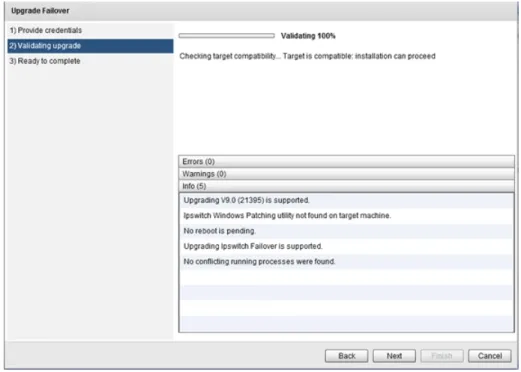Select step 1 Provide credentials
This screenshot has height=372, width=521.
90,30
